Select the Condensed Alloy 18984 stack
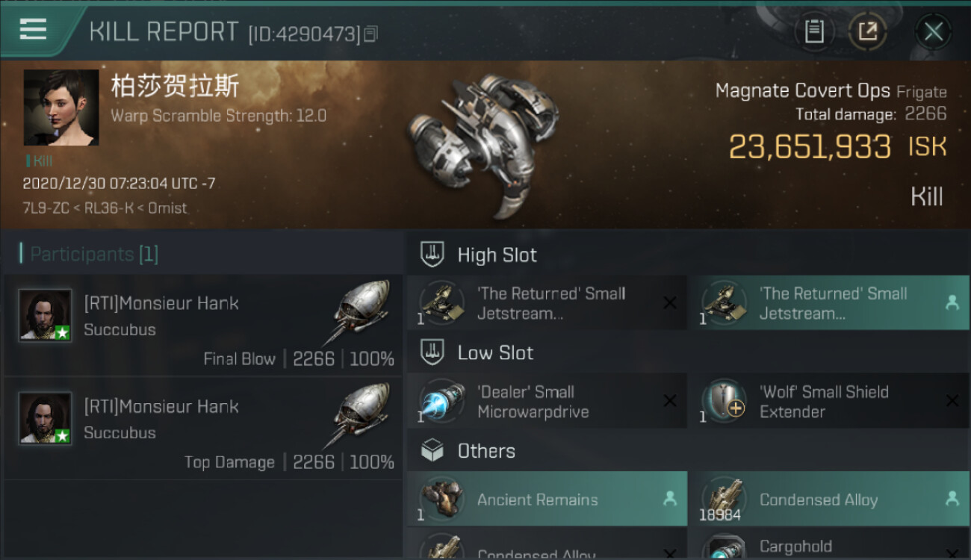Viewport: 971px width, 560px height. [x=829, y=500]
